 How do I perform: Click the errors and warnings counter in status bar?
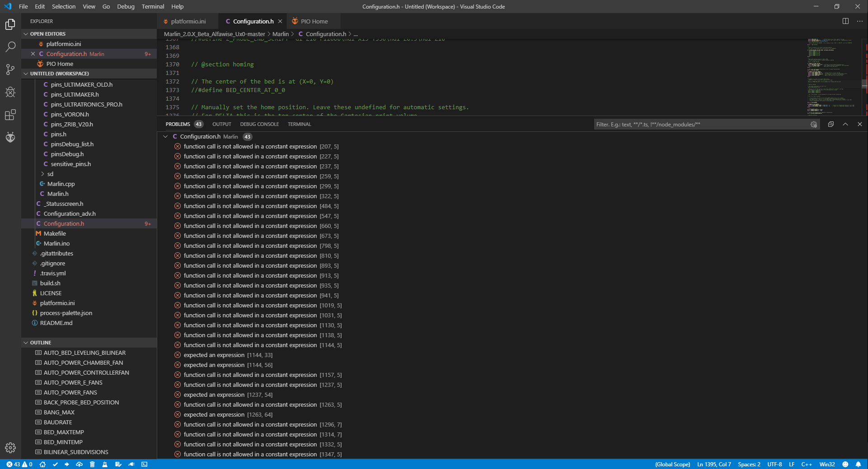(19, 464)
